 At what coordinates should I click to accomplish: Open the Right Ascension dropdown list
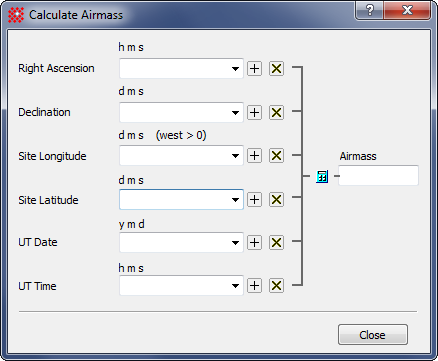tap(235, 69)
